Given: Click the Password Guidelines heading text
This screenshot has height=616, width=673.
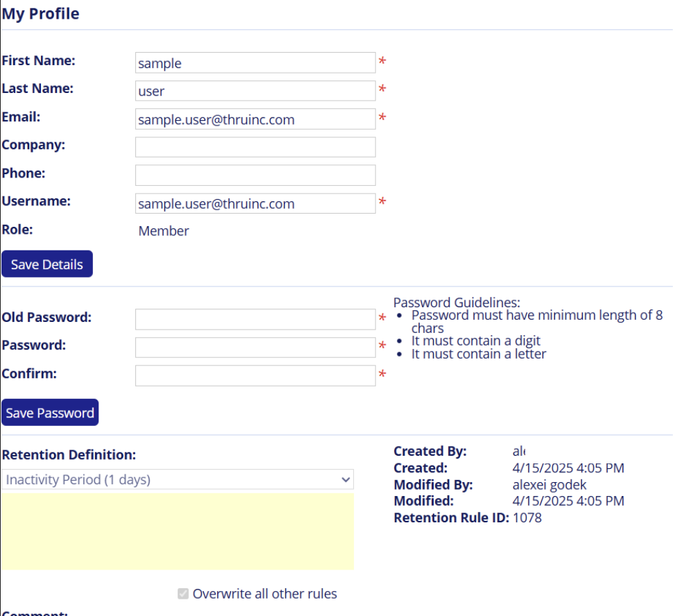Looking at the screenshot, I should tap(457, 302).
